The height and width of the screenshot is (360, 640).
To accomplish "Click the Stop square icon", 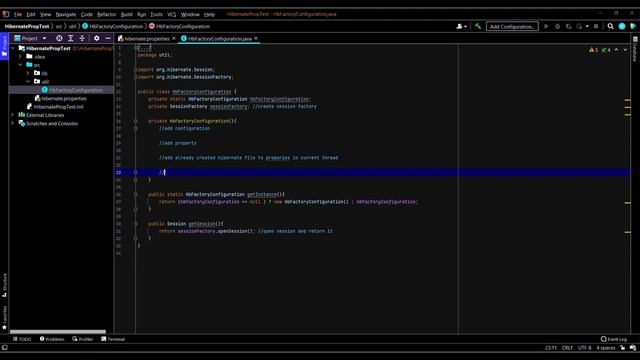I will tap(596, 26).
